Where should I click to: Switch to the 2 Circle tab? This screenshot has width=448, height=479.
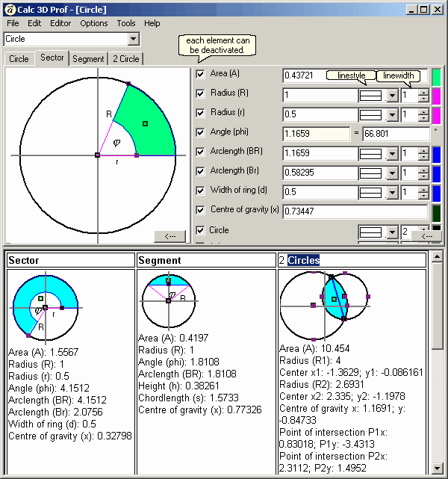click(125, 59)
